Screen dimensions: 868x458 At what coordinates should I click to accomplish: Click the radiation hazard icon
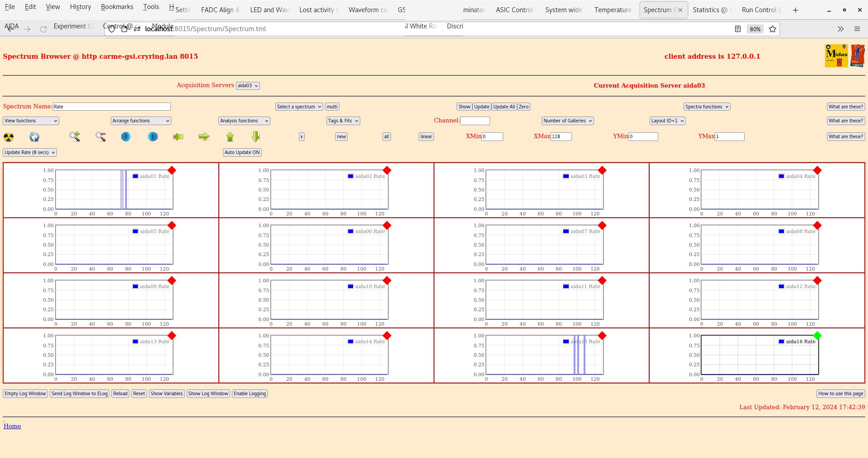pos(9,137)
